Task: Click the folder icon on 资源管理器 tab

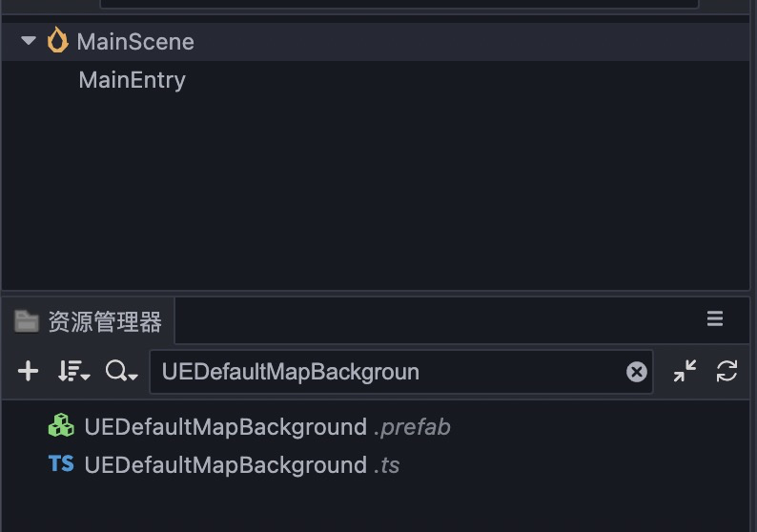Action: [x=27, y=321]
